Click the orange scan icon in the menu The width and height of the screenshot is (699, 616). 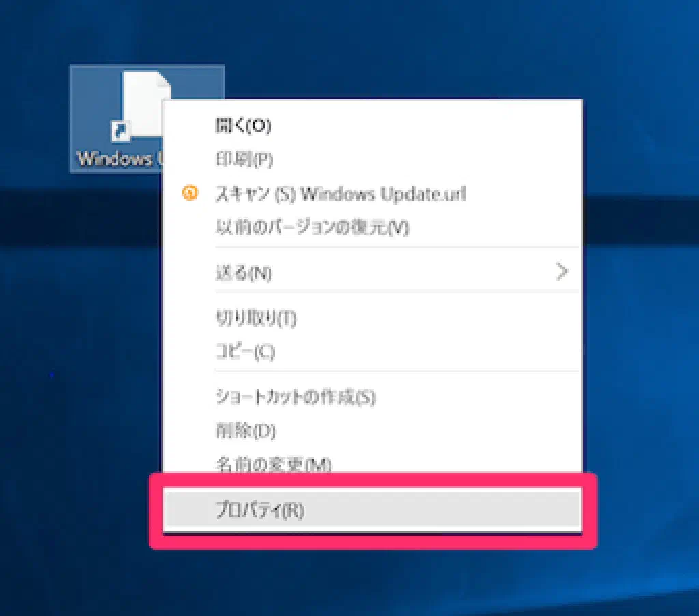tap(190, 194)
